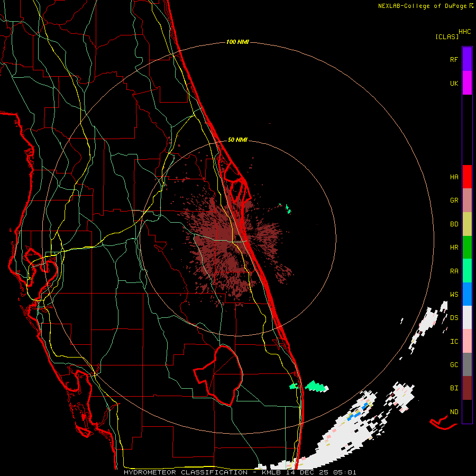Click the 50 NMI range ring label
Screen dimensions: 476x476
click(237, 140)
